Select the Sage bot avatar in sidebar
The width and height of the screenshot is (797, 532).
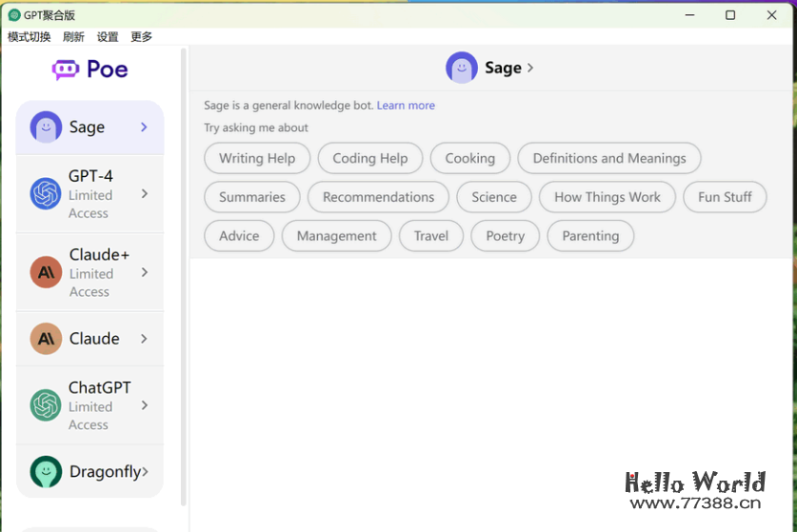coord(46,128)
